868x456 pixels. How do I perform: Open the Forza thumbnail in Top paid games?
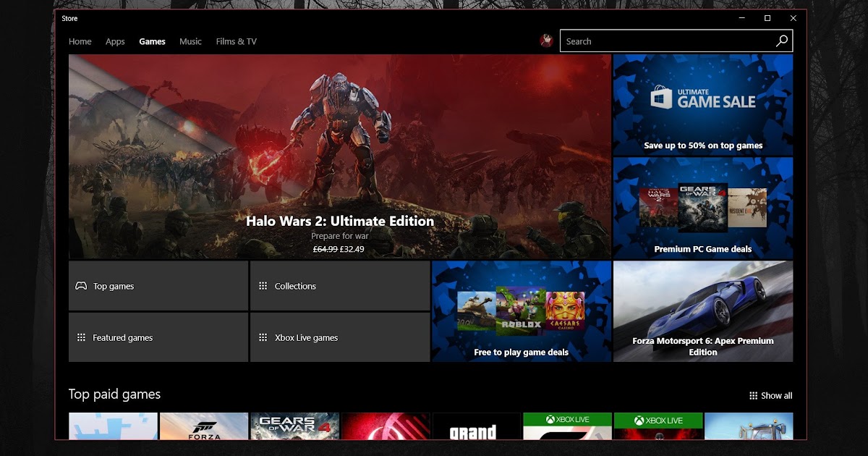tap(204, 426)
